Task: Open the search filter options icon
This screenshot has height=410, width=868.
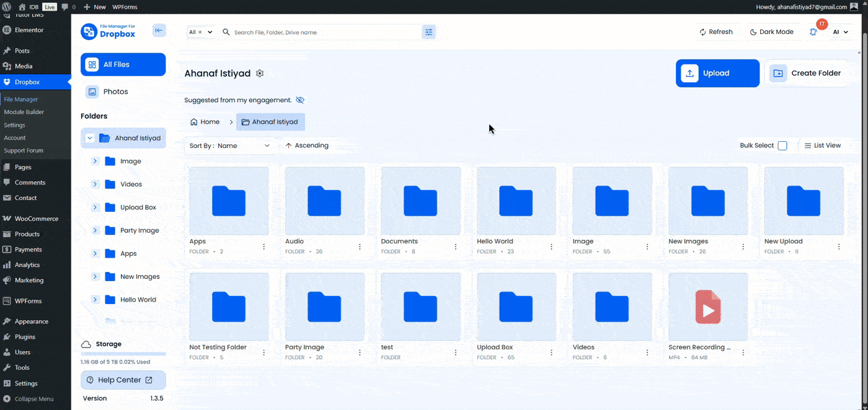Action: (428, 32)
